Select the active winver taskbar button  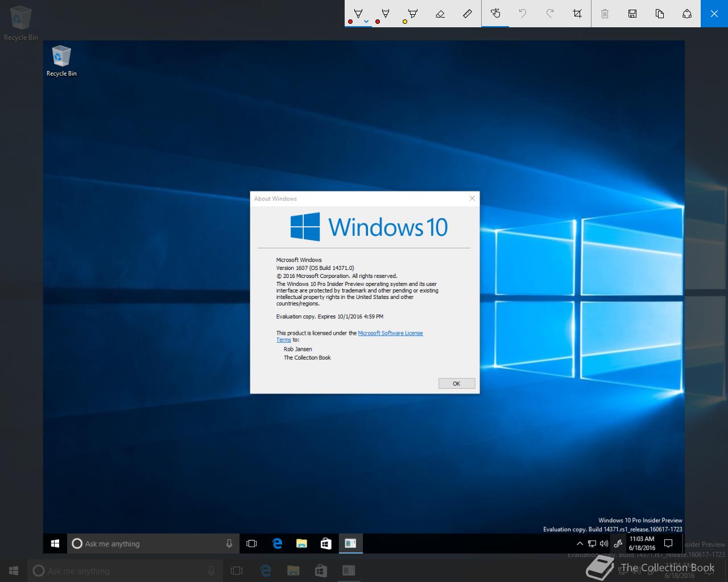pos(350,543)
